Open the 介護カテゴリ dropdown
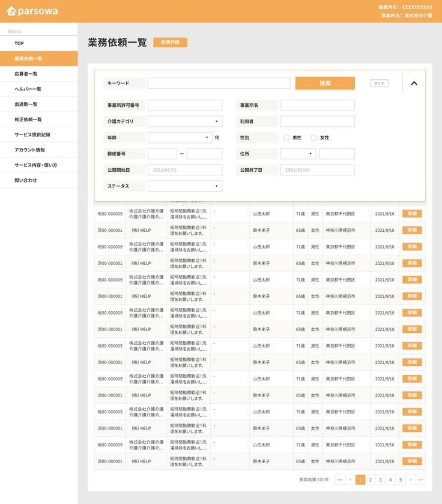Viewport: 442px width, 504px height. click(185, 121)
